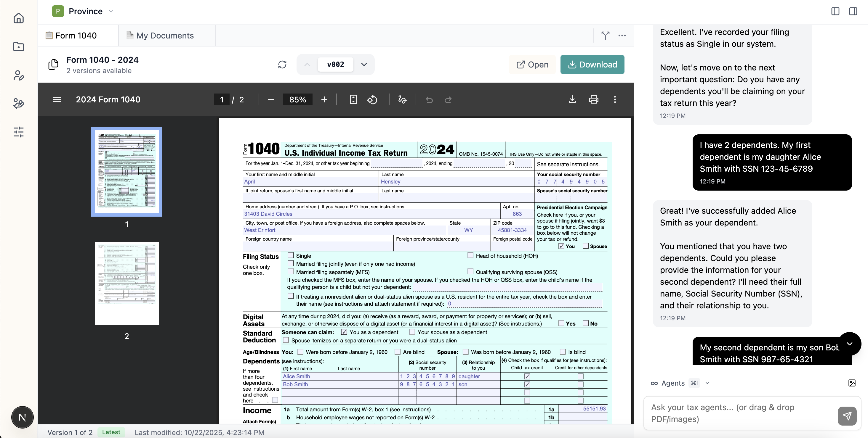This screenshot has height=438, width=868.
Task: Click the Open button
Action: tap(532, 64)
